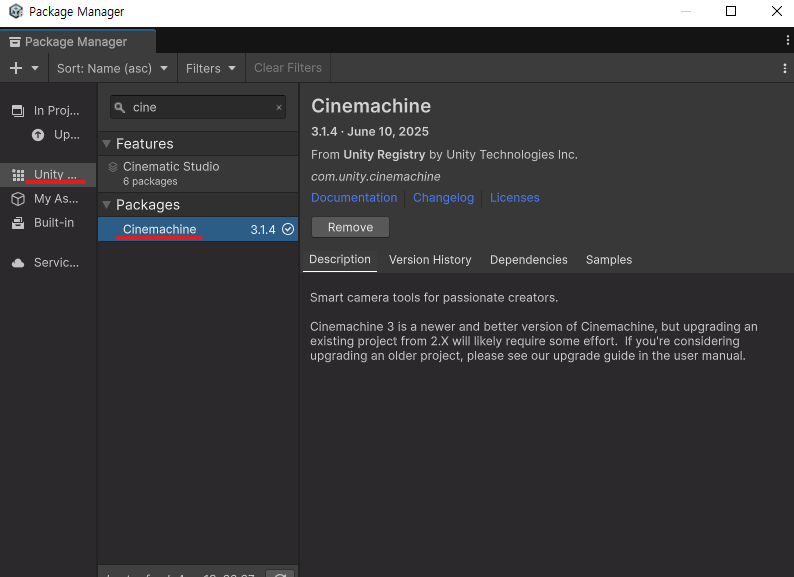The height and width of the screenshot is (577, 794).
Task: Select the Built-in sidebar item
Action: pyautogui.click(x=48, y=223)
